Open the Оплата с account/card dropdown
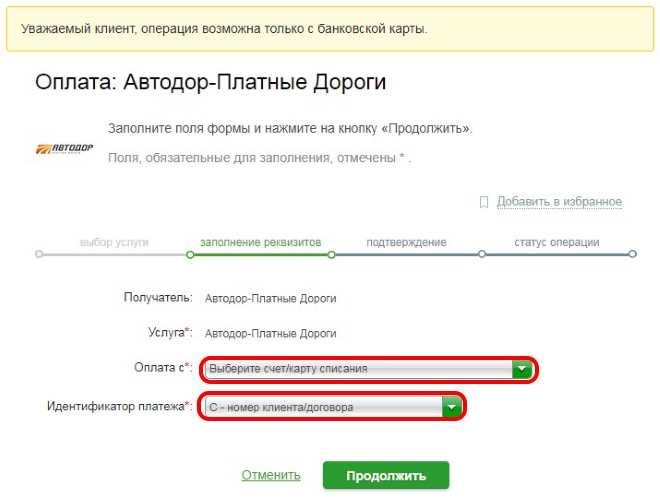 (x=369, y=369)
